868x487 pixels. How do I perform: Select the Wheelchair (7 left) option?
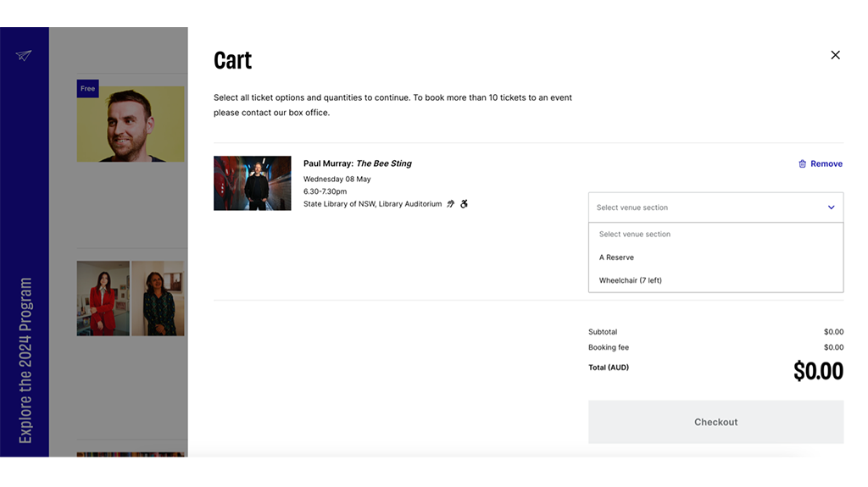[x=630, y=280]
